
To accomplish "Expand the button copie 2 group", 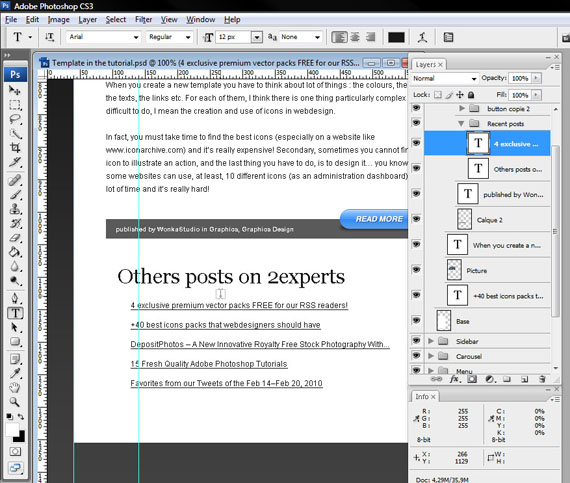I will [462, 108].
